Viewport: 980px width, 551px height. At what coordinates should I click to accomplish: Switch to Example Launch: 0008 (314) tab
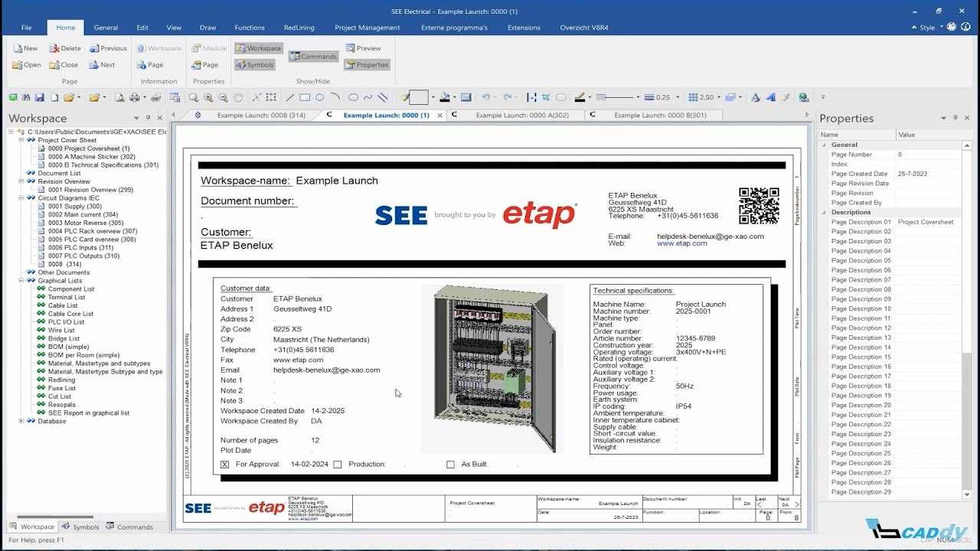pos(261,116)
